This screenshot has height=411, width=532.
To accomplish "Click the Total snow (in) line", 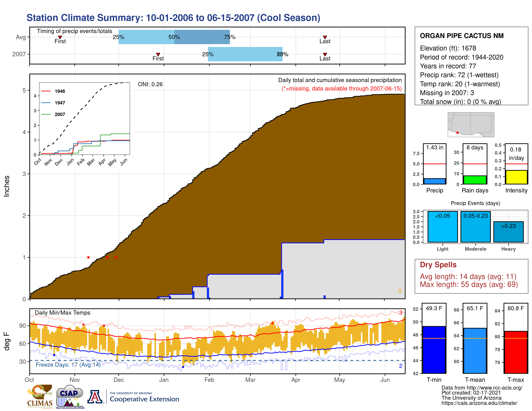I will point(460,102).
